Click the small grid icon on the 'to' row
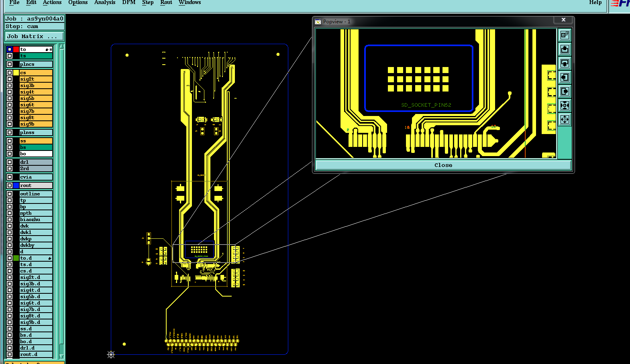The image size is (630, 364). point(51,49)
